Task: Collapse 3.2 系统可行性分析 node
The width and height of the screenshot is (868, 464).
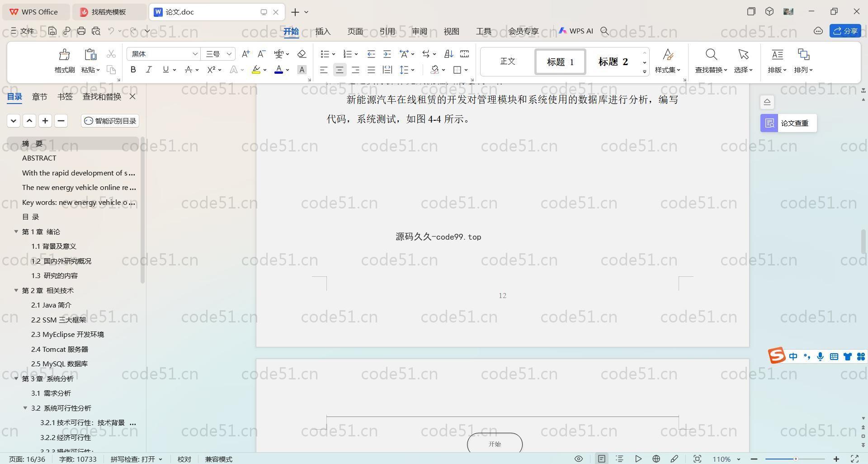Action: click(x=25, y=408)
